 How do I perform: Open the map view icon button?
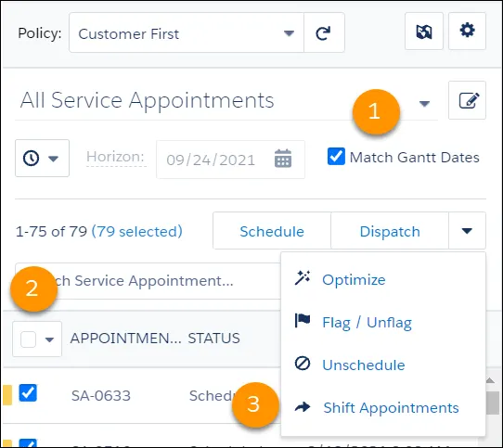click(424, 32)
